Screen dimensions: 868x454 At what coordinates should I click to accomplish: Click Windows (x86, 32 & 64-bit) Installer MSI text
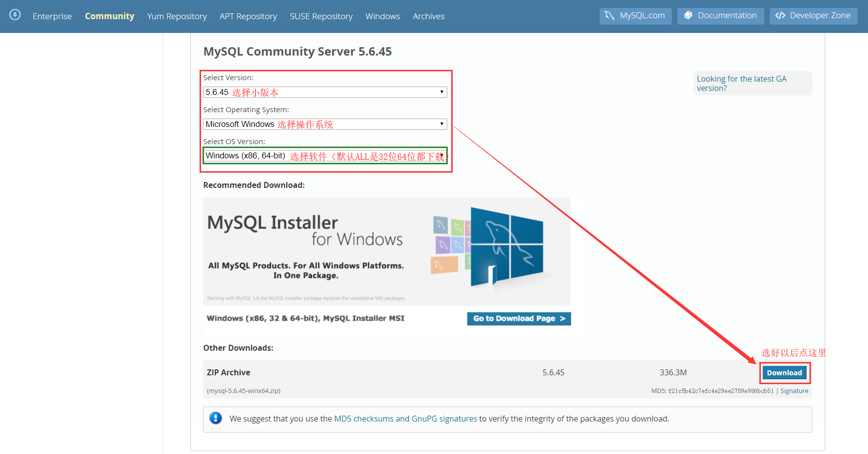click(x=306, y=318)
